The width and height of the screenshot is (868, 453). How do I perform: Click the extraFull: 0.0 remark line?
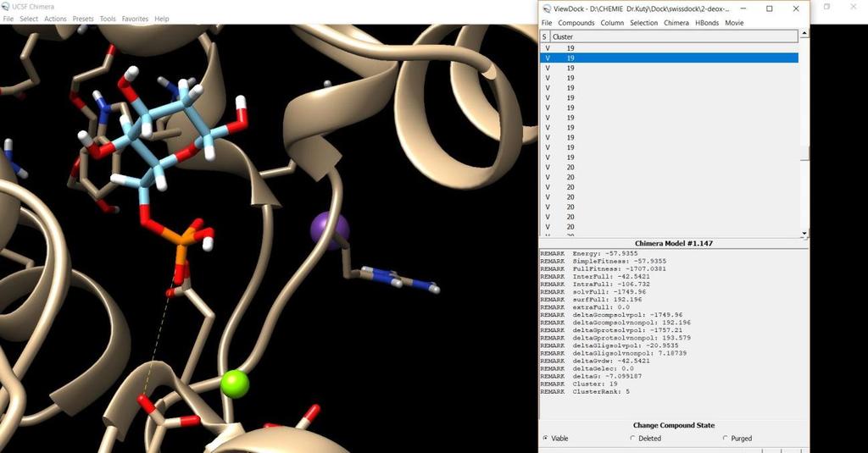pos(585,307)
